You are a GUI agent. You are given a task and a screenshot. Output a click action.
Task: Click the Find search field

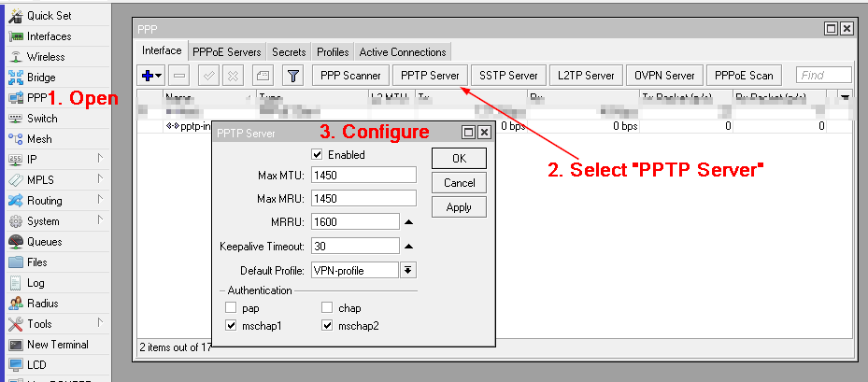pos(824,76)
